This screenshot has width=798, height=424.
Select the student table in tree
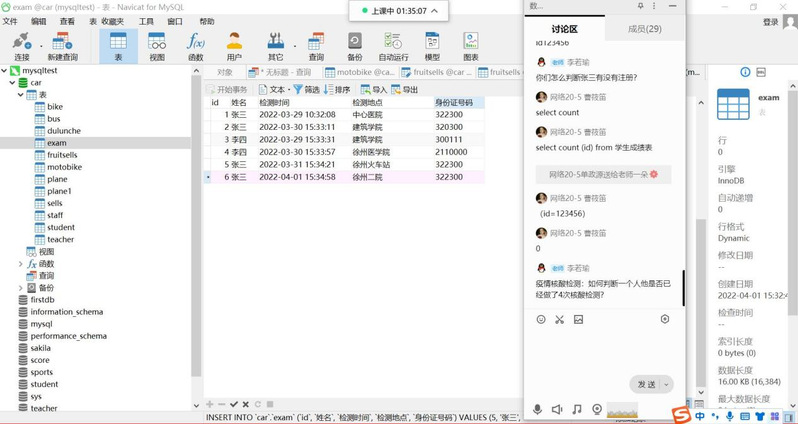tap(60, 227)
